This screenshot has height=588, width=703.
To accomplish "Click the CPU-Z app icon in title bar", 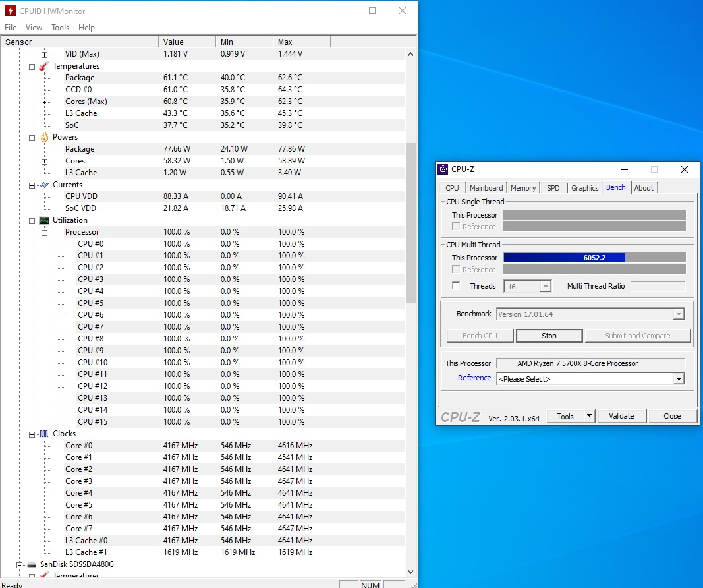I will 443,169.
